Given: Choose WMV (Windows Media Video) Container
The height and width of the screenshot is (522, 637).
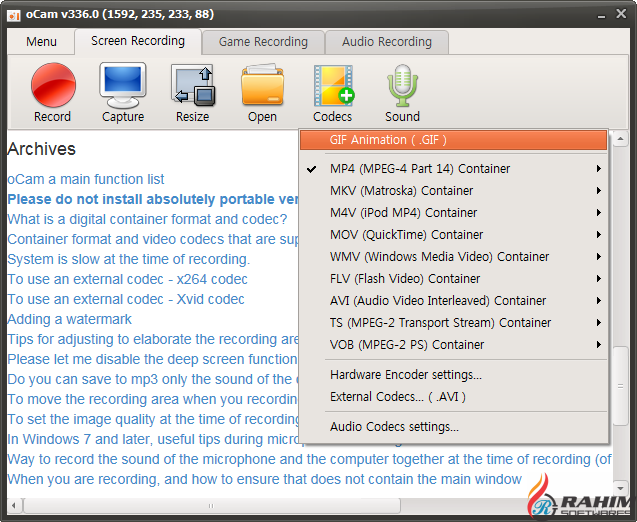Looking at the screenshot, I should 453,257.
